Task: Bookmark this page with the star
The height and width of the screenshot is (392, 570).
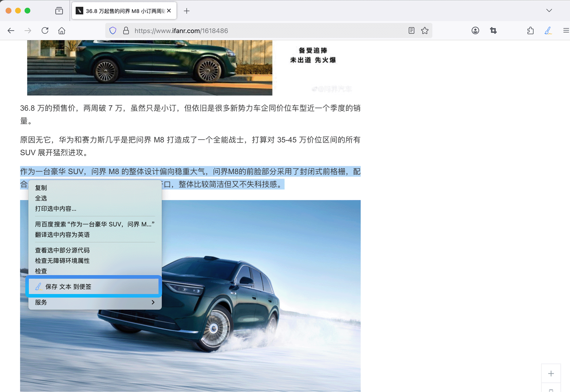Action: click(425, 31)
